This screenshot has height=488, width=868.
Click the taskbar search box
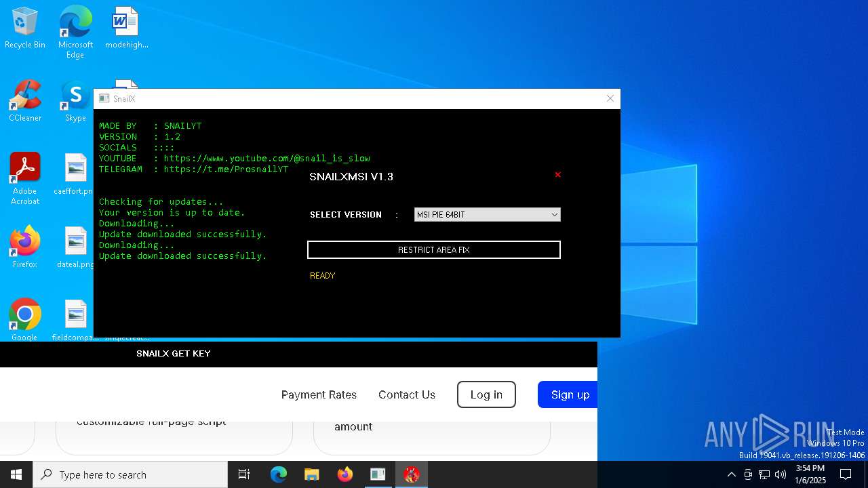pos(130,474)
